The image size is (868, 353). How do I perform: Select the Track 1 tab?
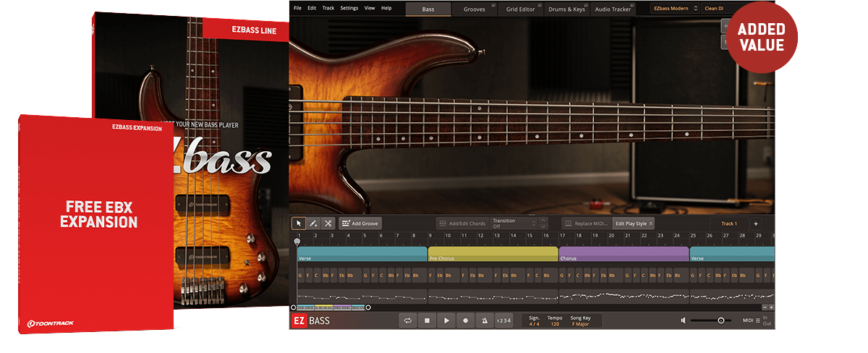(x=729, y=224)
